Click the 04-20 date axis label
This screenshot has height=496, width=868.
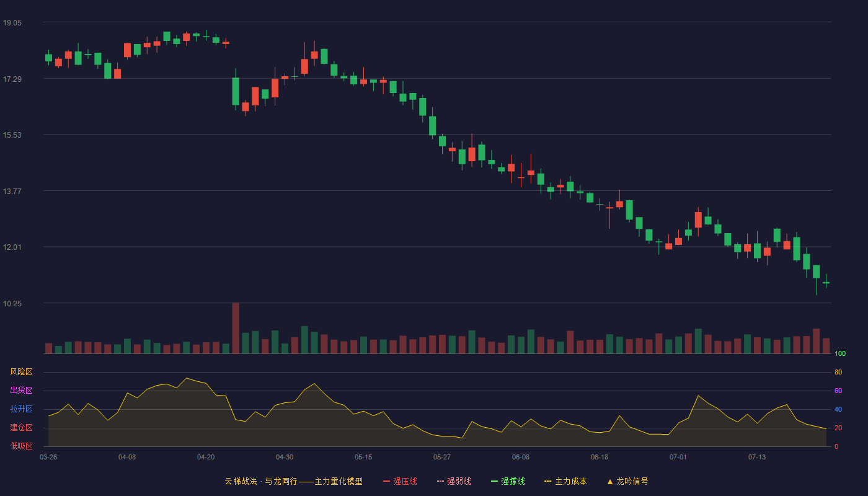tap(206, 457)
